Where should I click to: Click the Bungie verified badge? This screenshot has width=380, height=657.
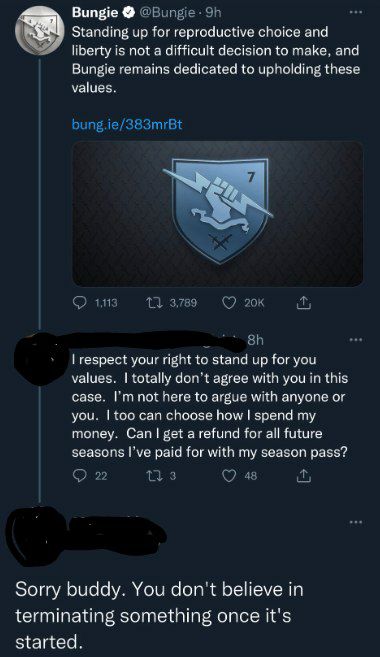128,13
